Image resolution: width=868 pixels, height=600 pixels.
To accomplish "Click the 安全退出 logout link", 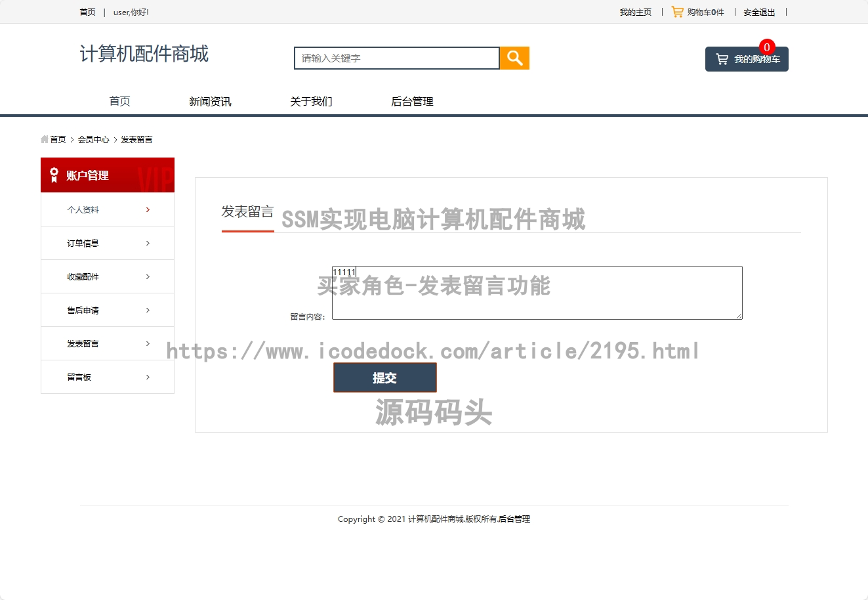I will coord(759,12).
